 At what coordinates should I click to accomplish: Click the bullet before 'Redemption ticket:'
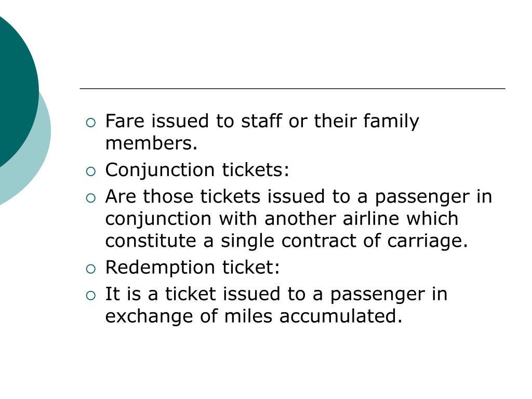tap(91, 269)
